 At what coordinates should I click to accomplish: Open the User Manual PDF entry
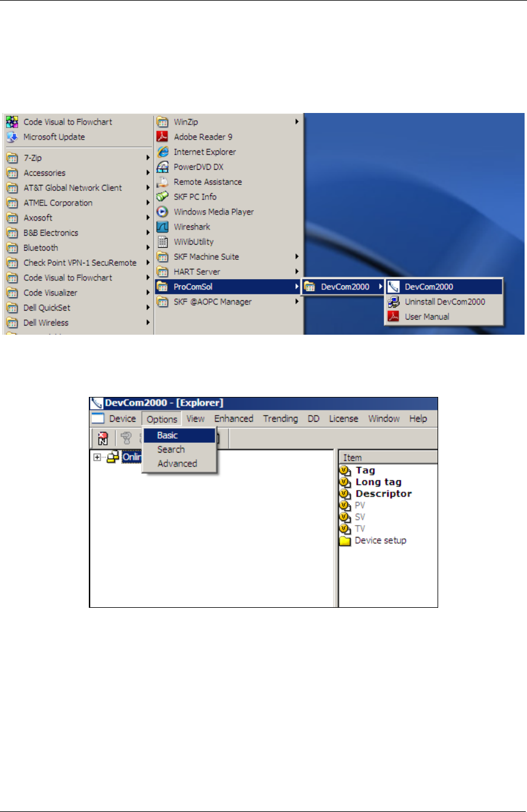(444, 317)
